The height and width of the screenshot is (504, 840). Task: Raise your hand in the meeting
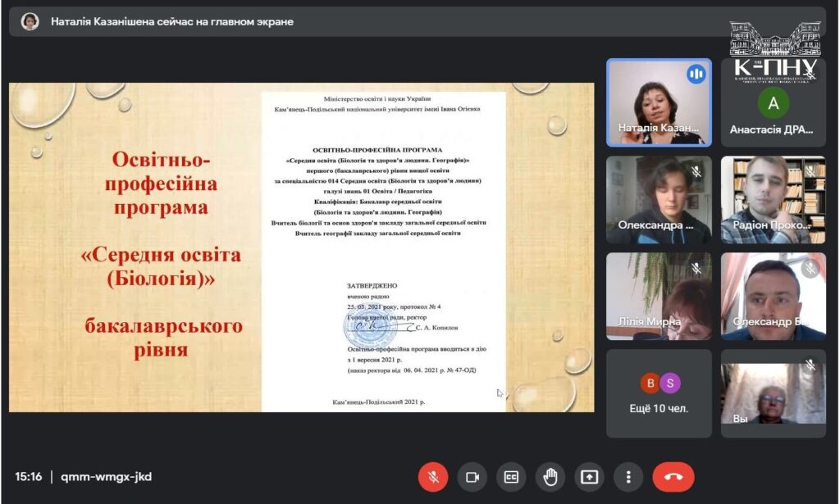[550, 477]
